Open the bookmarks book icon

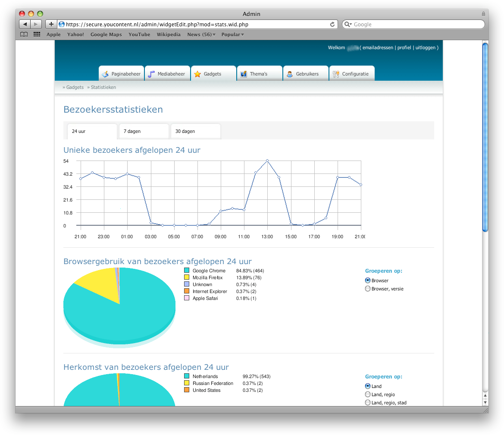pos(24,35)
